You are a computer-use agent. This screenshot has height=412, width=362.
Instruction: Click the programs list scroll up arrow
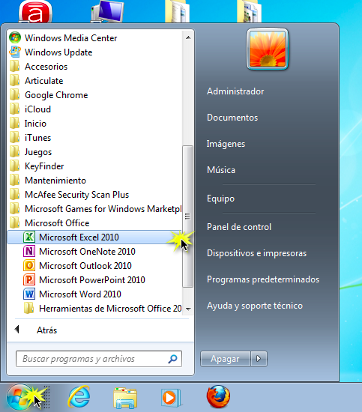[x=188, y=38]
